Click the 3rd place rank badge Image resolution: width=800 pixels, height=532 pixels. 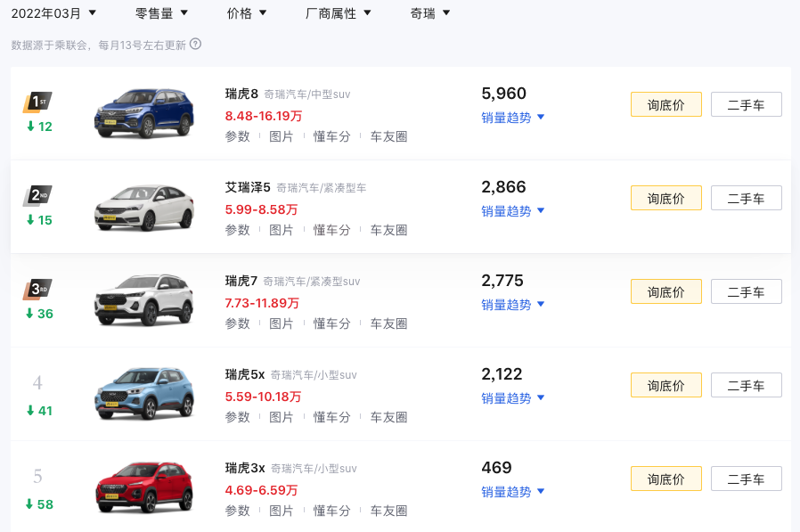click(37, 290)
